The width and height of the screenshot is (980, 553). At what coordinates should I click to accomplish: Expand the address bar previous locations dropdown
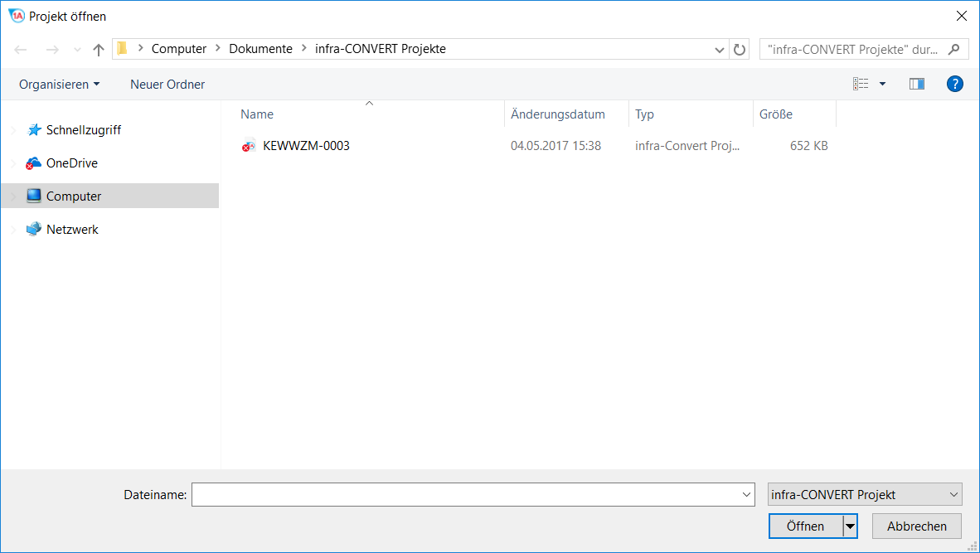tap(719, 50)
